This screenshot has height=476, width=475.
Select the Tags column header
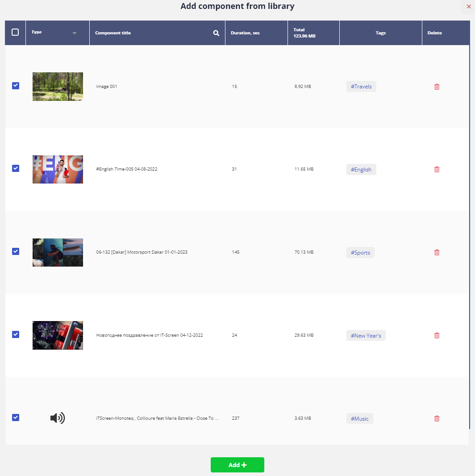(380, 33)
